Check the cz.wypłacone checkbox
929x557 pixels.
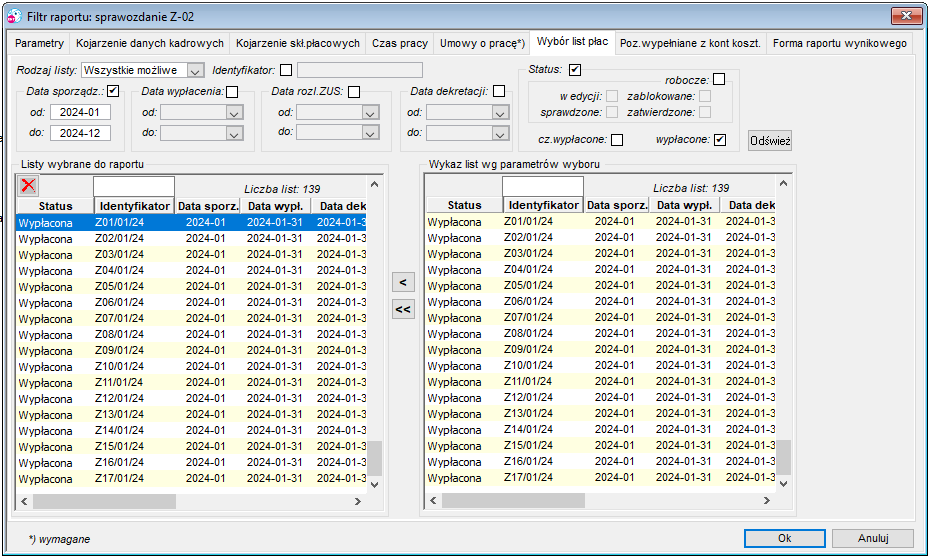click(x=617, y=140)
